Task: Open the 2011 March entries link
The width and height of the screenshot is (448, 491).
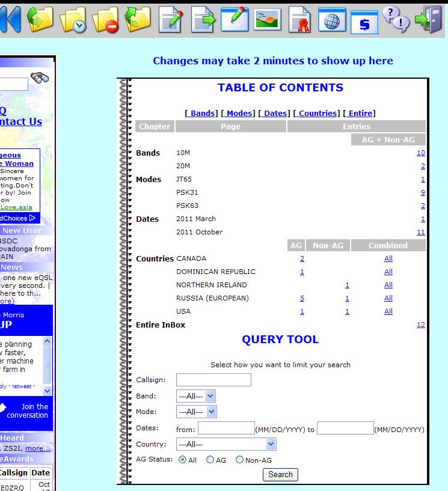Action: (x=423, y=219)
